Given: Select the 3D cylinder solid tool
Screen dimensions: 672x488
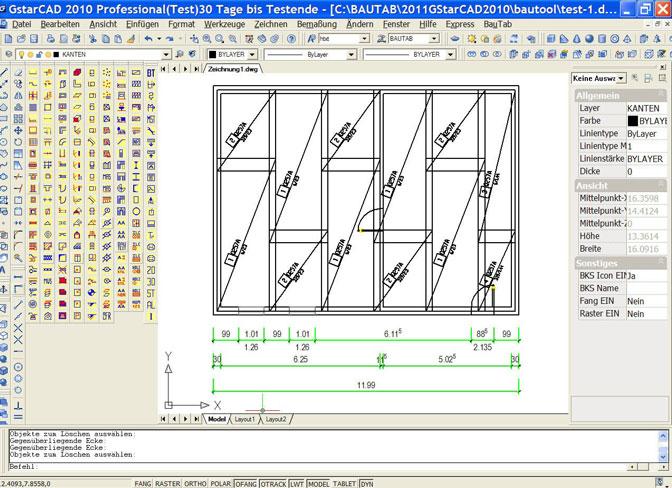Looking at the screenshot, I should [x=602, y=39].
